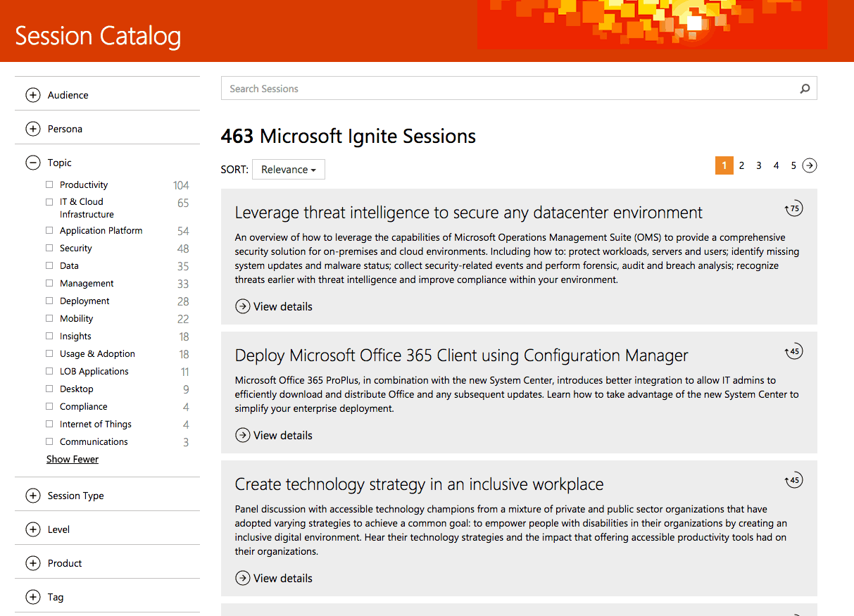Click arrow icon for threat intelligence details
This screenshot has width=854, height=616.
point(243,306)
